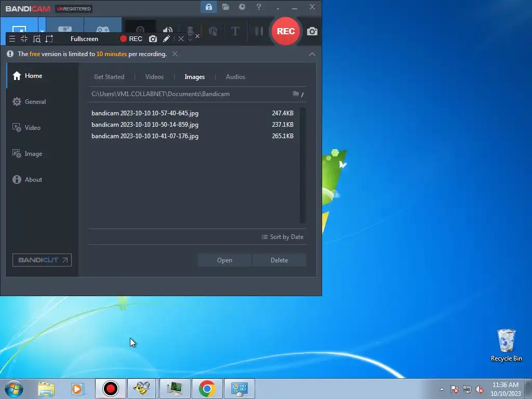The image size is (532, 399).
Task: Click the Fullscreen mode label
Action: pos(85,38)
